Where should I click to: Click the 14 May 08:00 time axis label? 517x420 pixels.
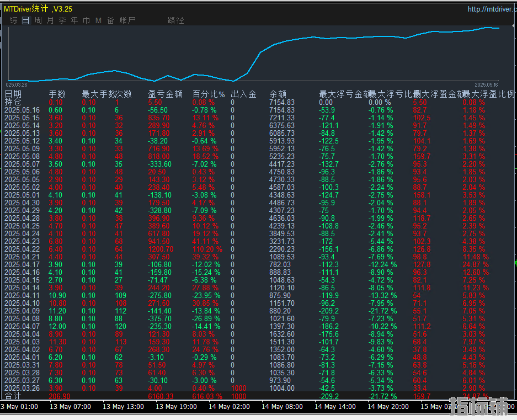pyautogui.click(x=283, y=406)
